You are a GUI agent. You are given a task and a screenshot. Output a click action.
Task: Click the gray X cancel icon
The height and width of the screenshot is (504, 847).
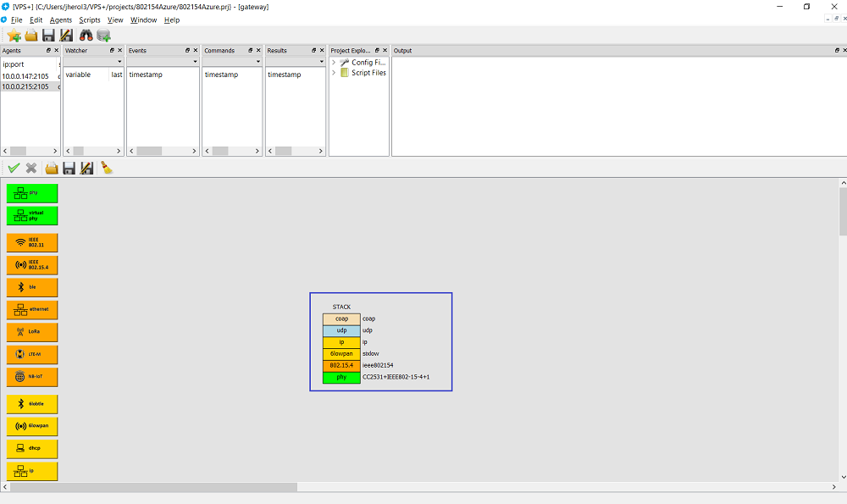31,168
